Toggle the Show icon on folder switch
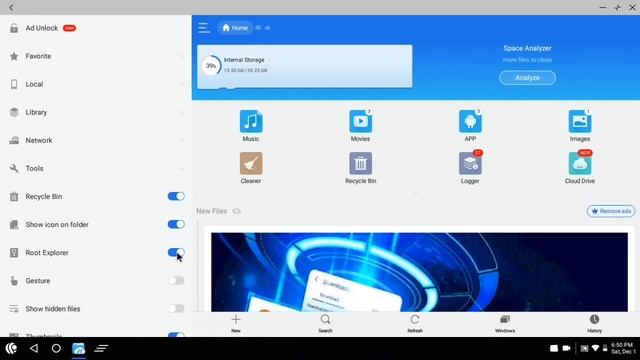This screenshot has height=360, width=640. [x=176, y=224]
